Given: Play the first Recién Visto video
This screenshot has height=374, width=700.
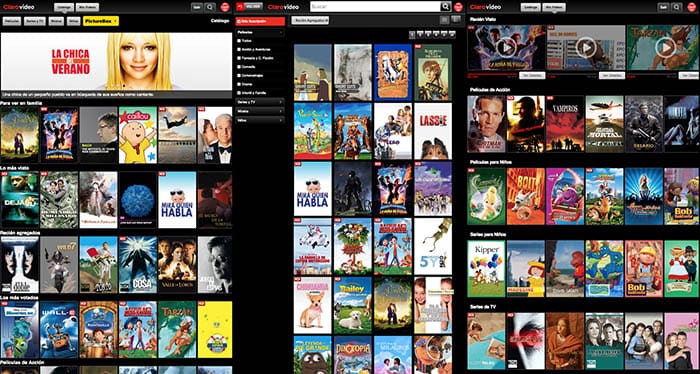Looking at the screenshot, I should tap(506, 48).
